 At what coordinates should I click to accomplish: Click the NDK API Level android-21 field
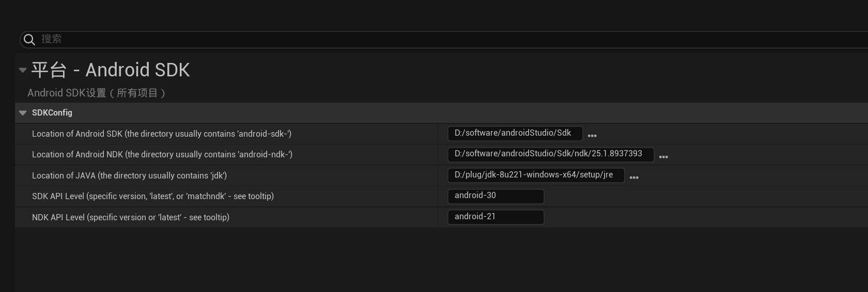[495, 217]
